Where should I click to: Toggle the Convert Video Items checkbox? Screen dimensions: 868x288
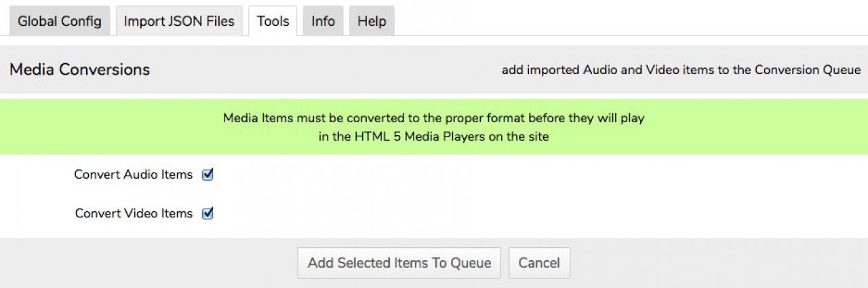pos(208,213)
